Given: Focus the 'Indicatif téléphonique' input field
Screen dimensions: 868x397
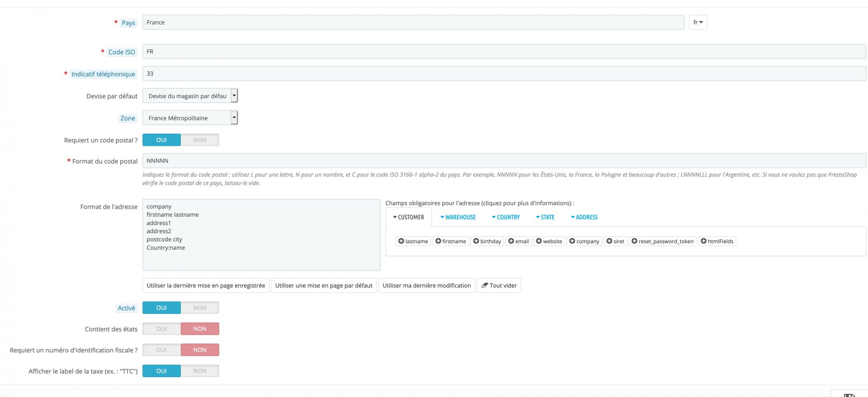Looking at the screenshot, I should (505, 74).
